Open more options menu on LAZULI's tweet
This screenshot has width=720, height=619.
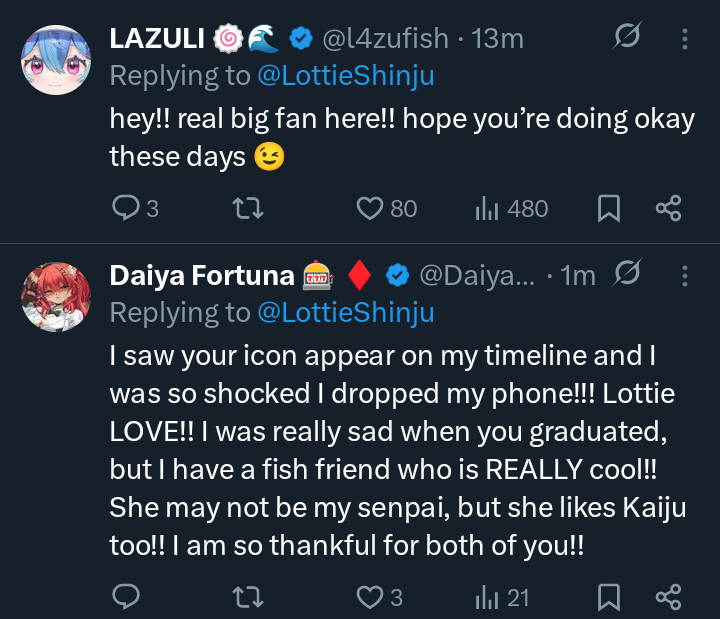[x=685, y=39]
